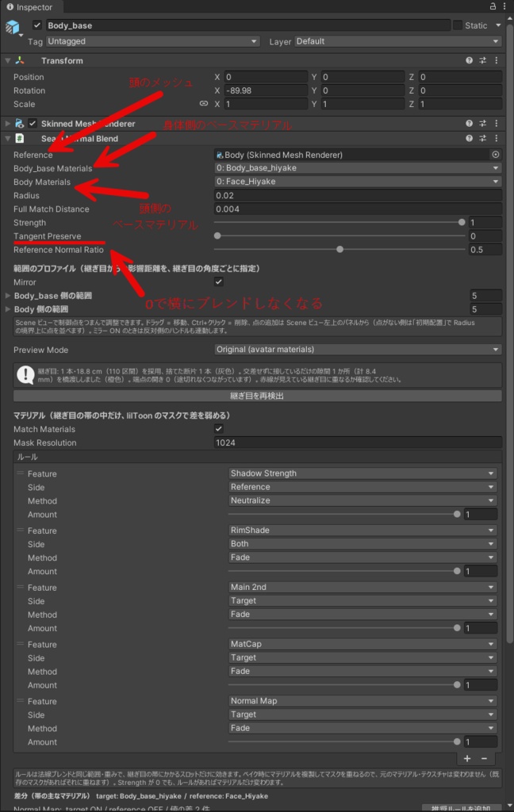This screenshot has height=812, width=514.
Task: Click the Mask Resolution field showing 1024
Action: tap(358, 442)
